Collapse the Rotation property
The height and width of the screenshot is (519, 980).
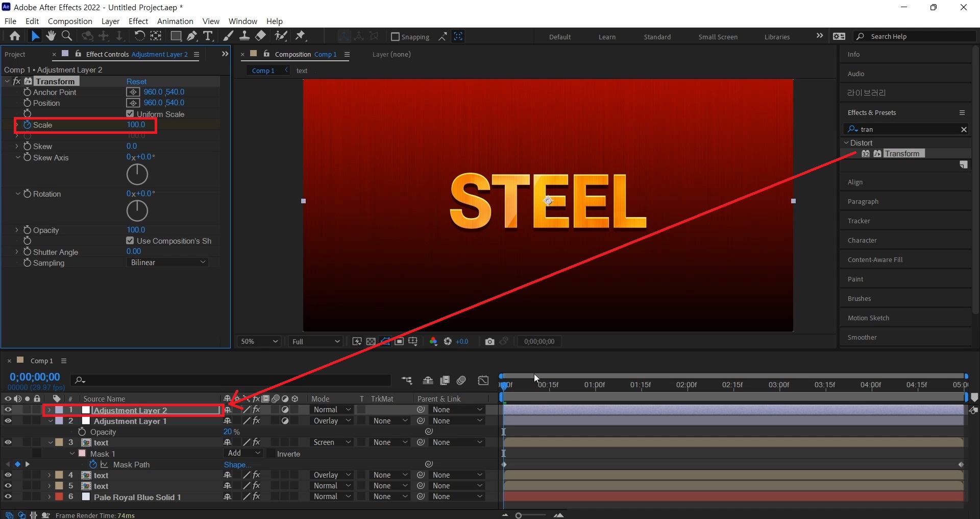click(x=17, y=194)
